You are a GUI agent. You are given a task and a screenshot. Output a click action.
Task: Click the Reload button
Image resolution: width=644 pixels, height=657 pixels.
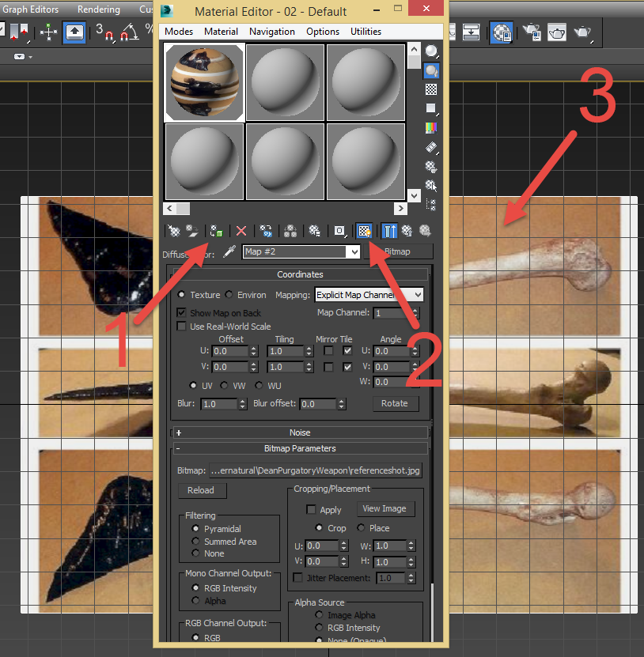(202, 490)
